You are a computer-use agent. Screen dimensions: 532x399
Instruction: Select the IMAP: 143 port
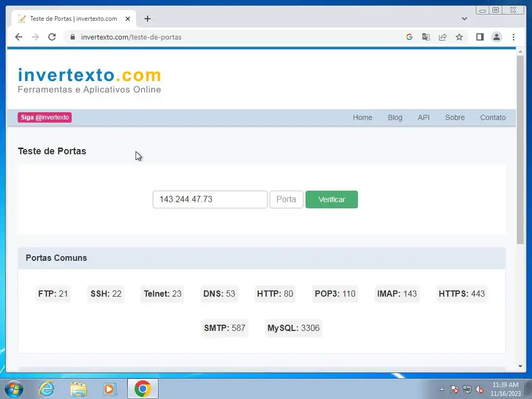(397, 294)
